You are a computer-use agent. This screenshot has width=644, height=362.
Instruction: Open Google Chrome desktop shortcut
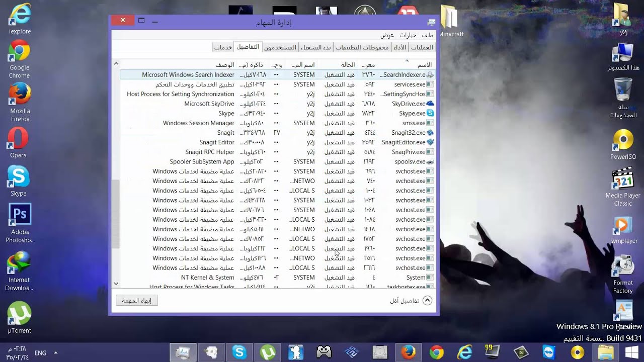19,59
